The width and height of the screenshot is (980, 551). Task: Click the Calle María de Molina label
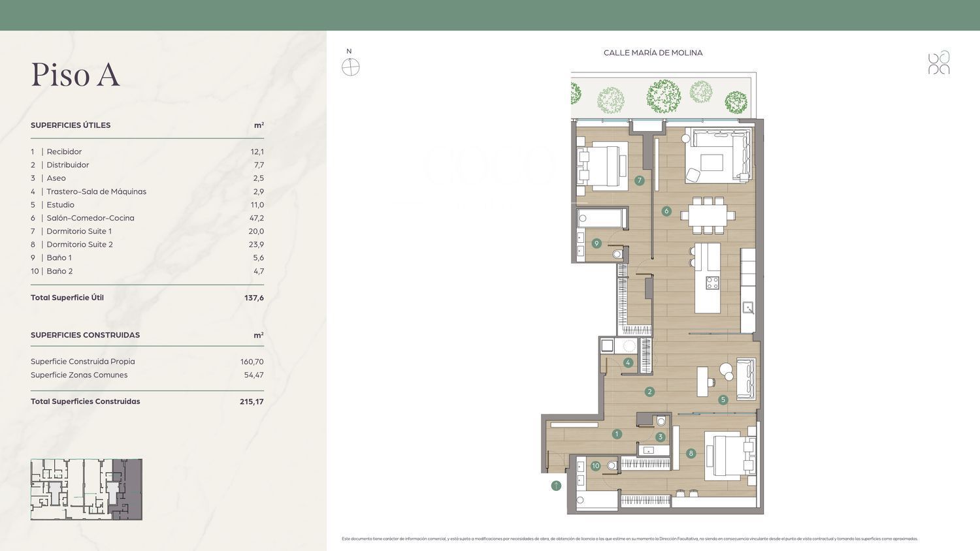click(x=653, y=53)
